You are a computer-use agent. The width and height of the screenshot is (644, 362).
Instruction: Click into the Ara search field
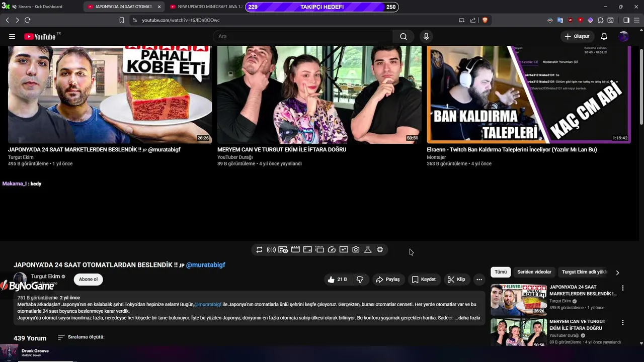303,36
